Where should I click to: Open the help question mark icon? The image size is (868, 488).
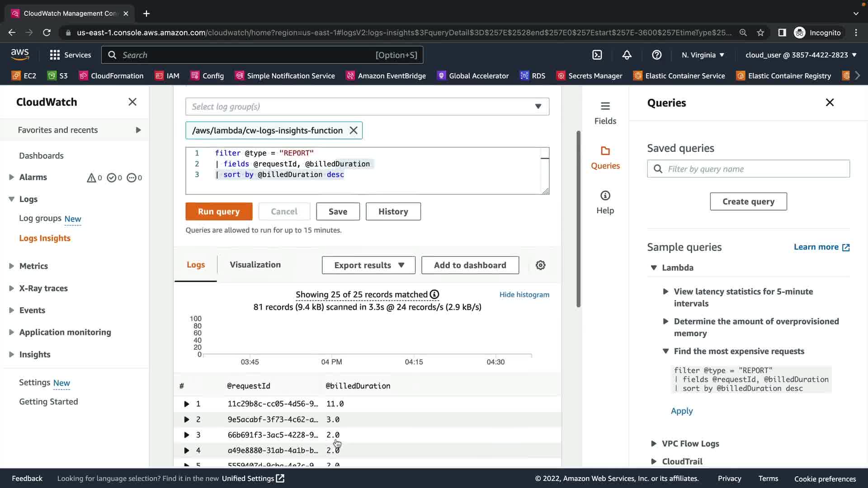click(x=656, y=55)
